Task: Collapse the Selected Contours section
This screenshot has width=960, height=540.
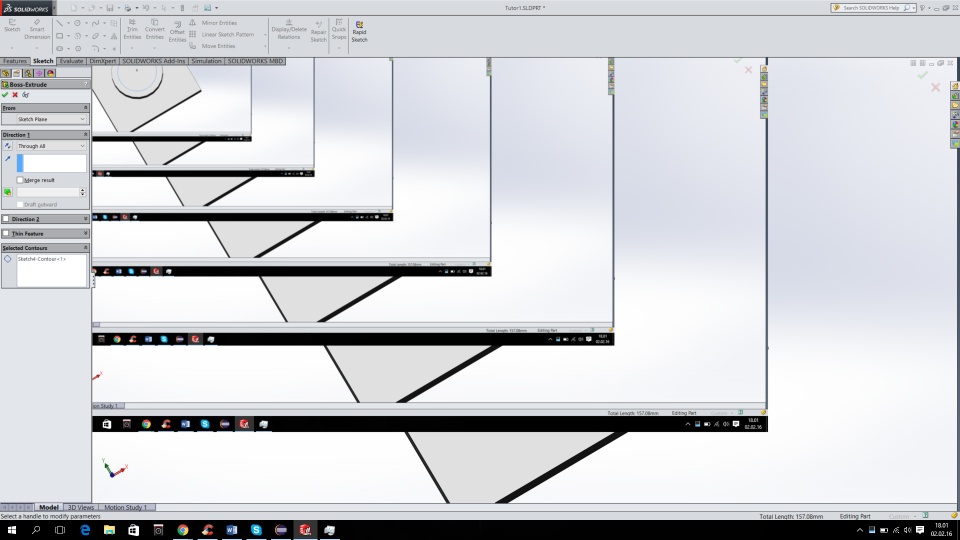Action: click(85, 248)
